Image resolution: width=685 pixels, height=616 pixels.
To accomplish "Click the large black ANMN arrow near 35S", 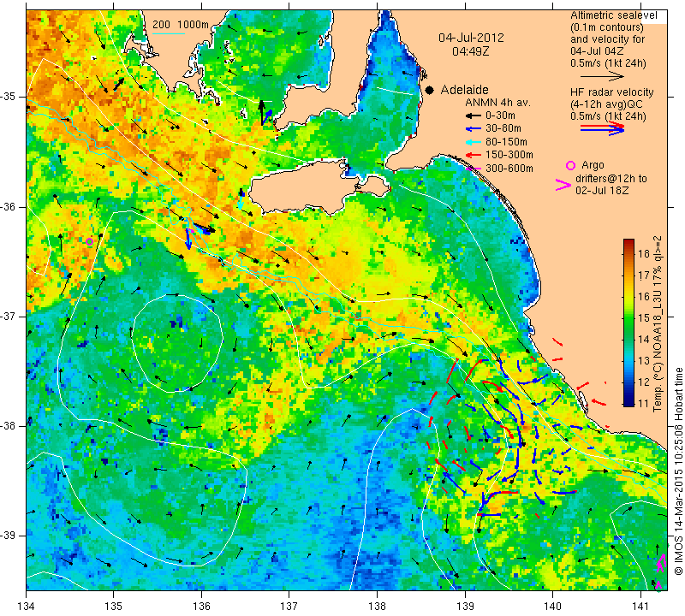I will click(x=261, y=113).
